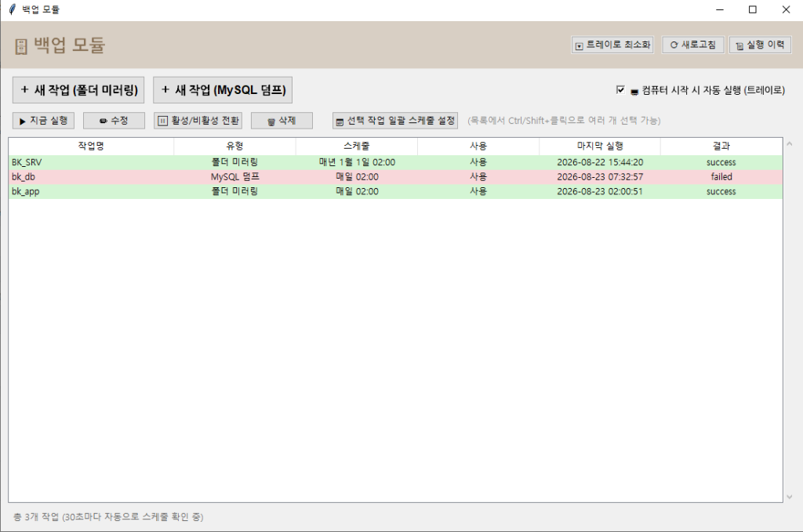Viewport: 803px width, 532px height.
Task: Select the bk_db job row
Action: (395, 177)
